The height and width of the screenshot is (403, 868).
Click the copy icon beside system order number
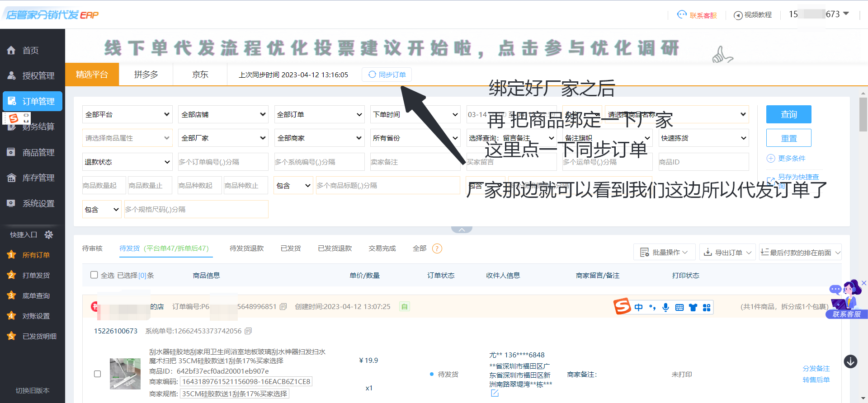(x=248, y=331)
